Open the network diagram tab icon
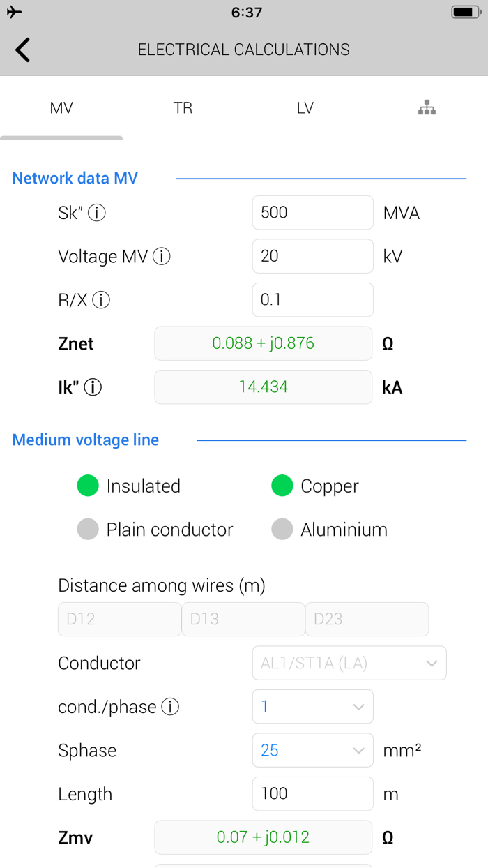This screenshot has height=868, width=488. pyautogui.click(x=427, y=107)
